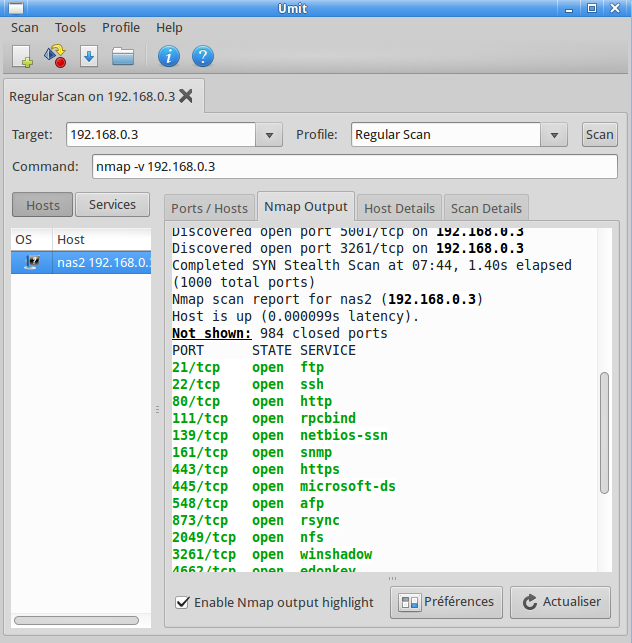The height and width of the screenshot is (643, 632).
Task: Click the '139/tcp open netbios-ssn' line
Action: point(280,436)
